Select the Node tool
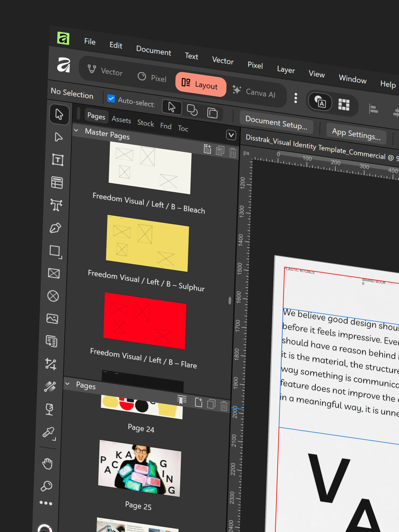The height and width of the screenshot is (532, 399). point(58,137)
